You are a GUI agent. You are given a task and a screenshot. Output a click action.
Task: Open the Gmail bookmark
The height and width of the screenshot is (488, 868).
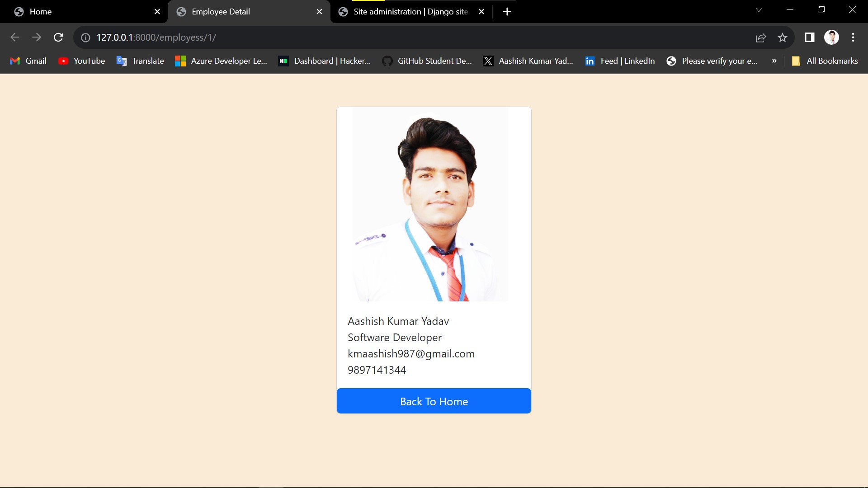coord(28,61)
